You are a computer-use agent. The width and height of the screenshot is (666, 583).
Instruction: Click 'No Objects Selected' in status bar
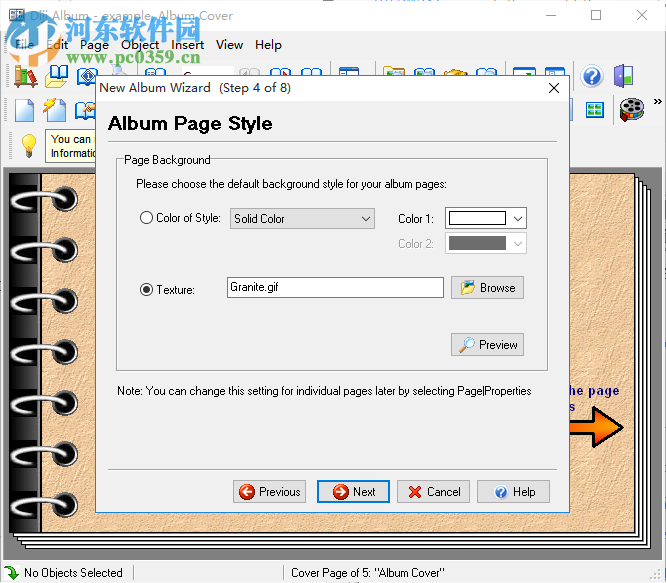point(73,573)
